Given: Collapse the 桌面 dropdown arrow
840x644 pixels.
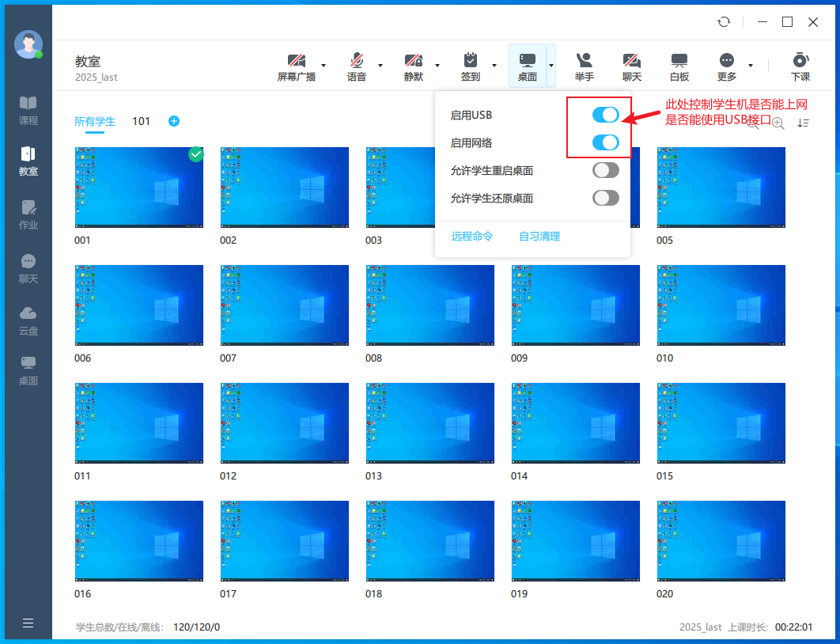Looking at the screenshot, I should pos(551,66).
